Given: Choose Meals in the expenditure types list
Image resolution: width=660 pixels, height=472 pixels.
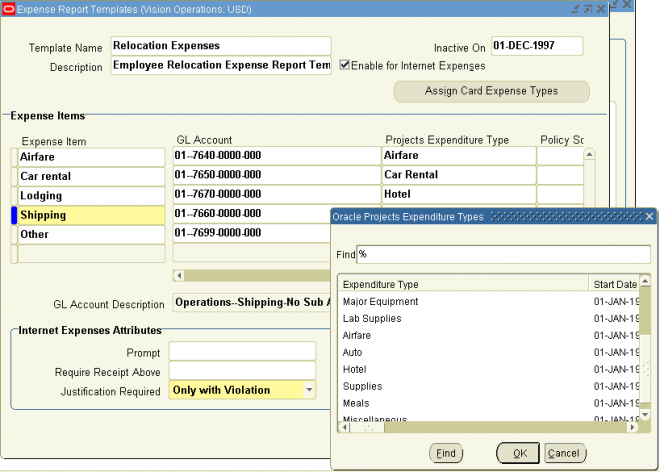Looking at the screenshot, I should (x=490, y=403).
